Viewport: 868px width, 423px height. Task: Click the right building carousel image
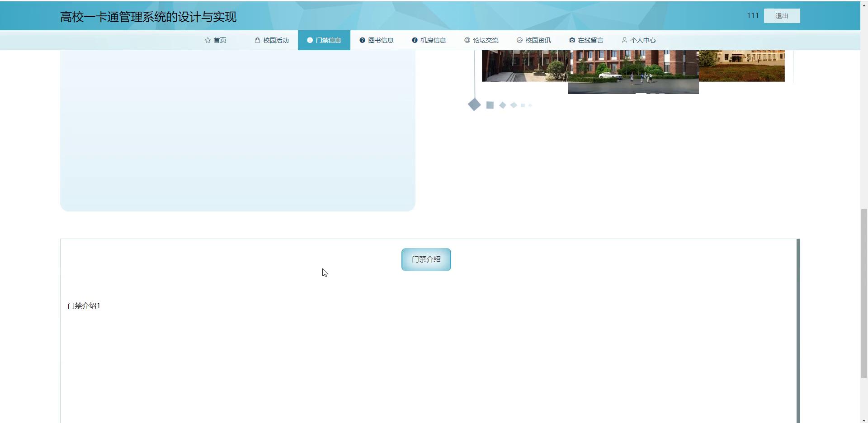(x=742, y=66)
